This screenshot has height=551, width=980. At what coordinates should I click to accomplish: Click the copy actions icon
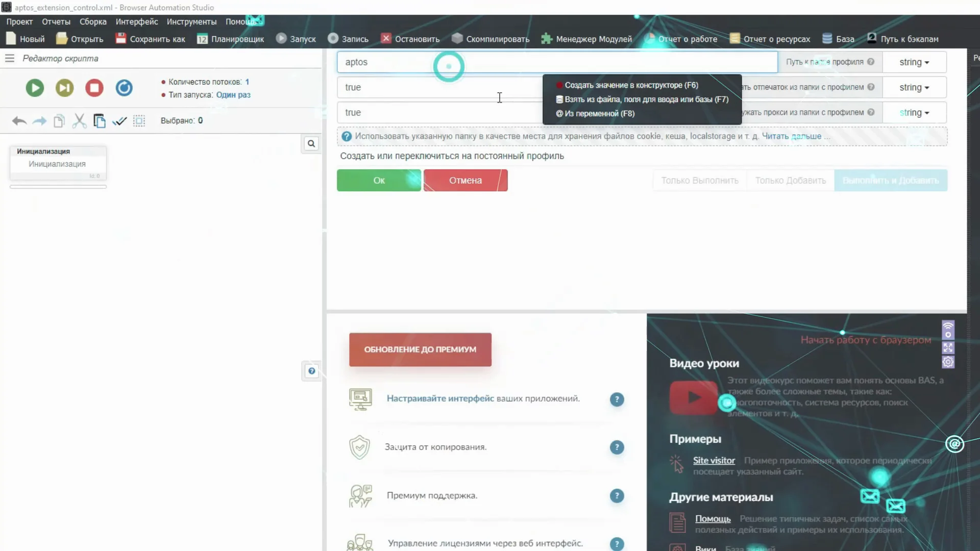(59, 121)
